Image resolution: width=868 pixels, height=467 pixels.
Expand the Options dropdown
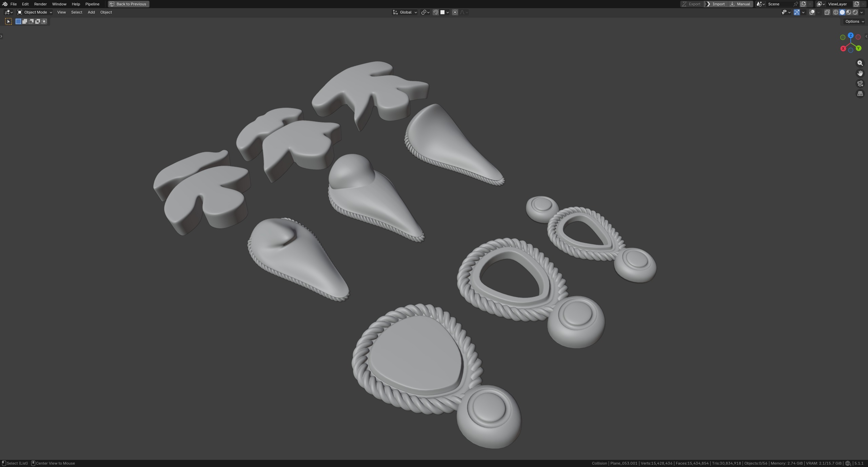tap(854, 21)
